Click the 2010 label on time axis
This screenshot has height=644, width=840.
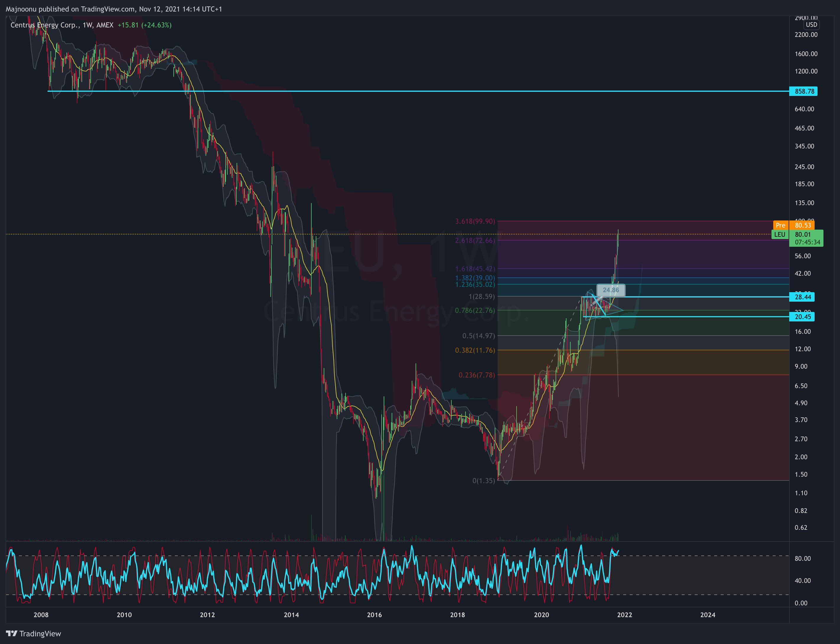[x=124, y=615]
